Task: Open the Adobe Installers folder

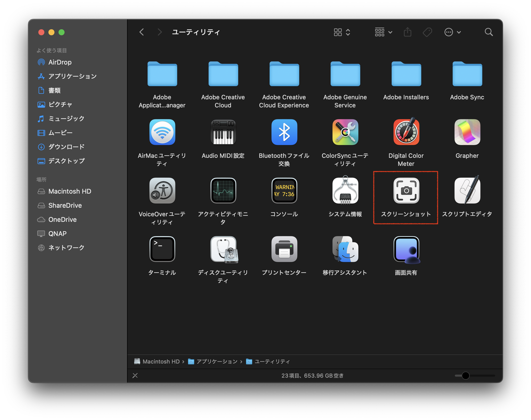Action: tap(406, 74)
